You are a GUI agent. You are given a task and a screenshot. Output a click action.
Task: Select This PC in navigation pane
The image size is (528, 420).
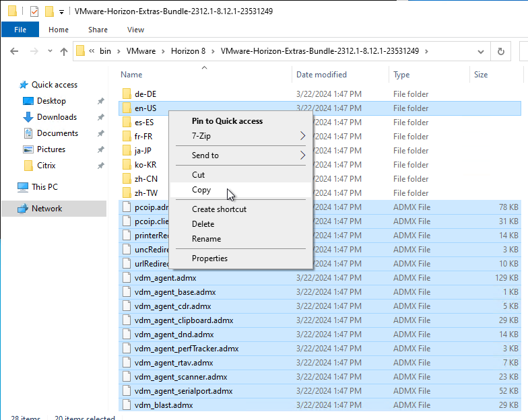point(44,187)
